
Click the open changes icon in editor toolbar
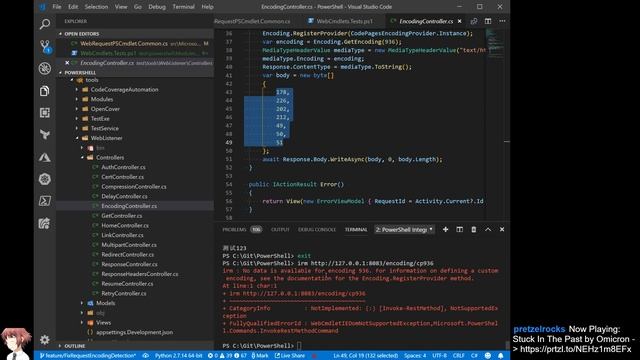click(x=474, y=21)
